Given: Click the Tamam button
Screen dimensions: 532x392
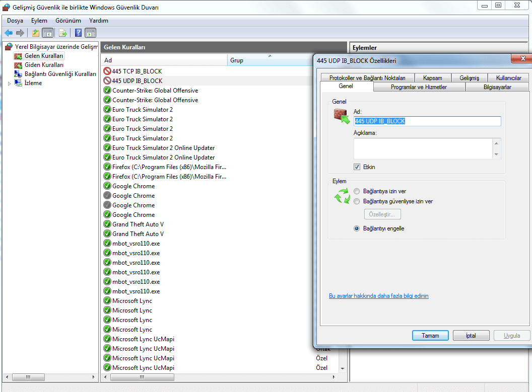Looking at the screenshot, I should [430, 336].
